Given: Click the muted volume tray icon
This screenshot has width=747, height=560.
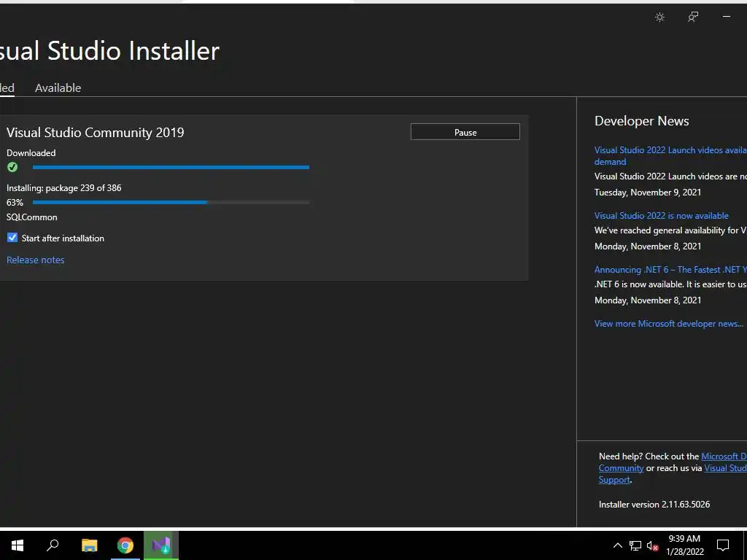Looking at the screenshot, I should point(652,545).
